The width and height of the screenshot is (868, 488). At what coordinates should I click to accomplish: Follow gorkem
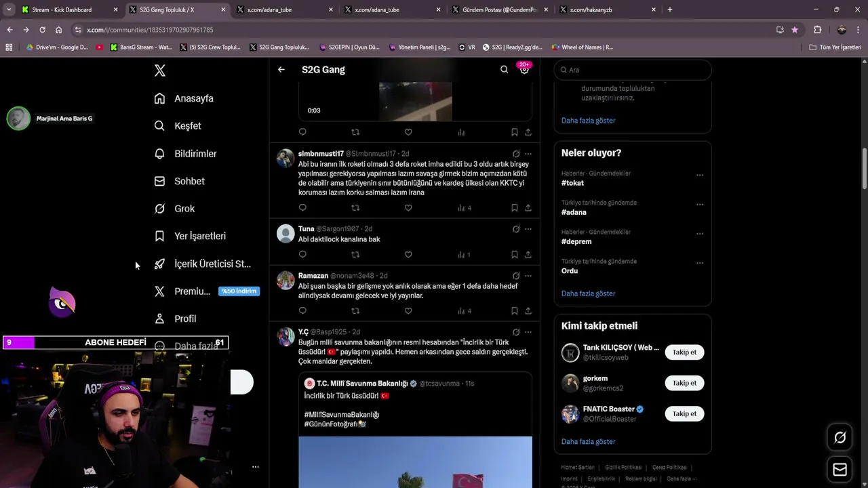(x=684, y=383)
